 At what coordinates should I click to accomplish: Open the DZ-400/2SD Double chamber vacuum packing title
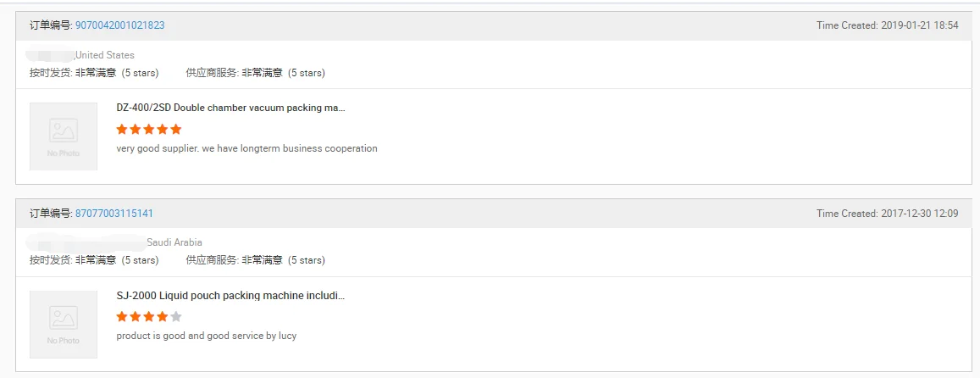click(x=230, y=108)
